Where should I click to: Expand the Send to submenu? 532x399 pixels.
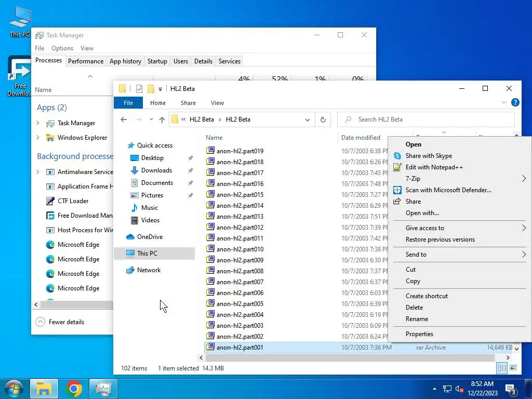pyautogui.click(x=460, y=255)
